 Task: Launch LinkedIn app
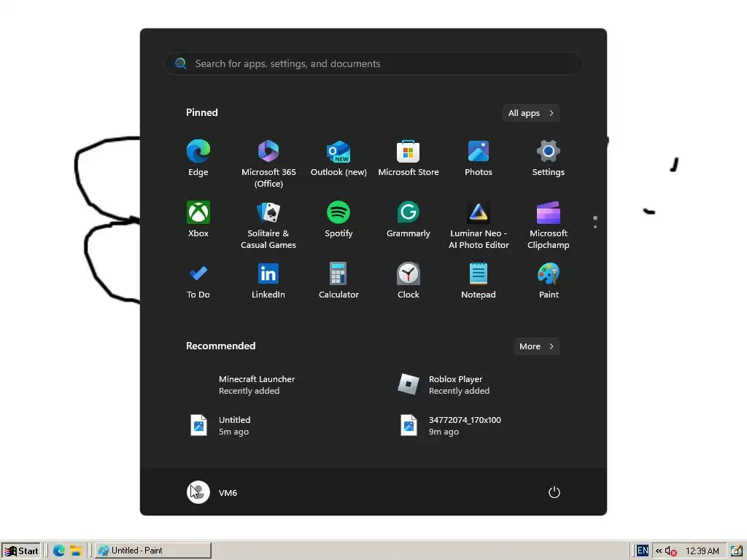268,281
